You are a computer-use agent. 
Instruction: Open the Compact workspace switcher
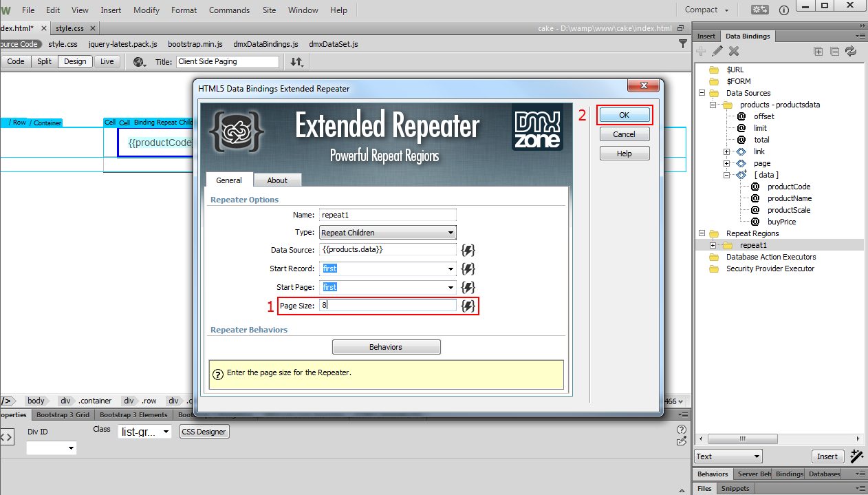pyautogui.click(x=706, y=10)
